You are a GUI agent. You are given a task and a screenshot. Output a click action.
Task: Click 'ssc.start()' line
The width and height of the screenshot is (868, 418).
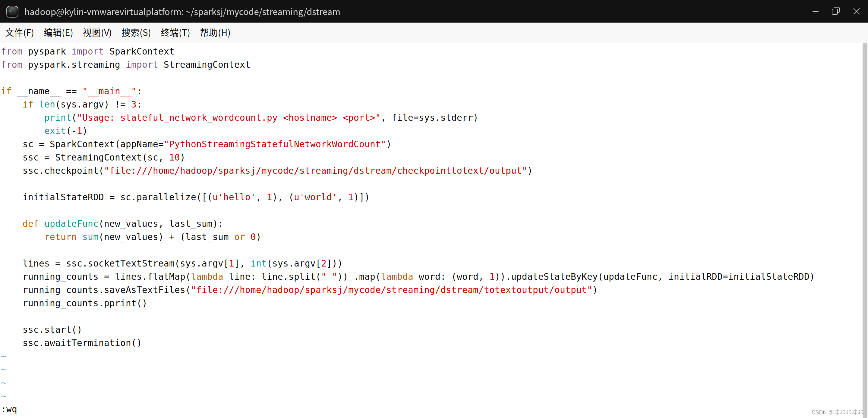pyautogui.click(x=52, y=330)
